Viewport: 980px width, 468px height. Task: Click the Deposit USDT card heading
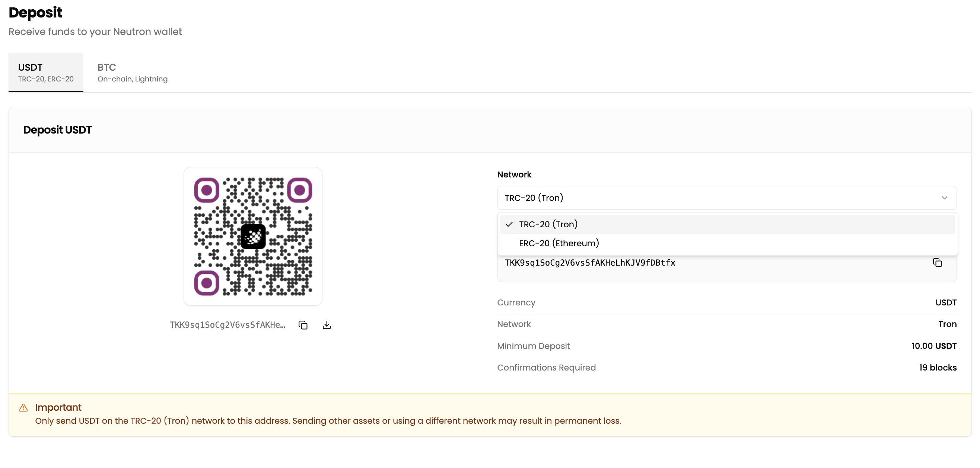point(57,130)
